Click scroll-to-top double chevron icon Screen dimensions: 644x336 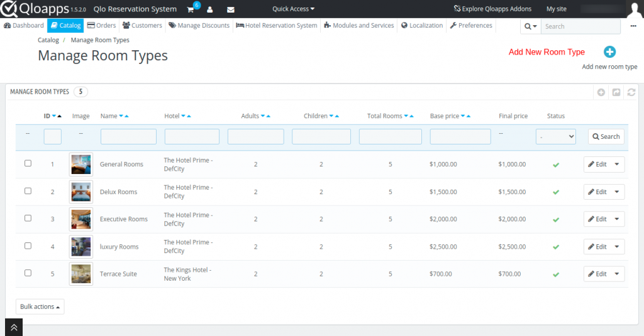tap(14, 327)
